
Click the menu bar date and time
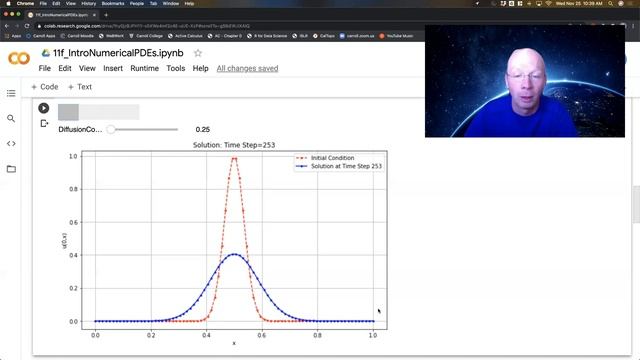point(579,3)
